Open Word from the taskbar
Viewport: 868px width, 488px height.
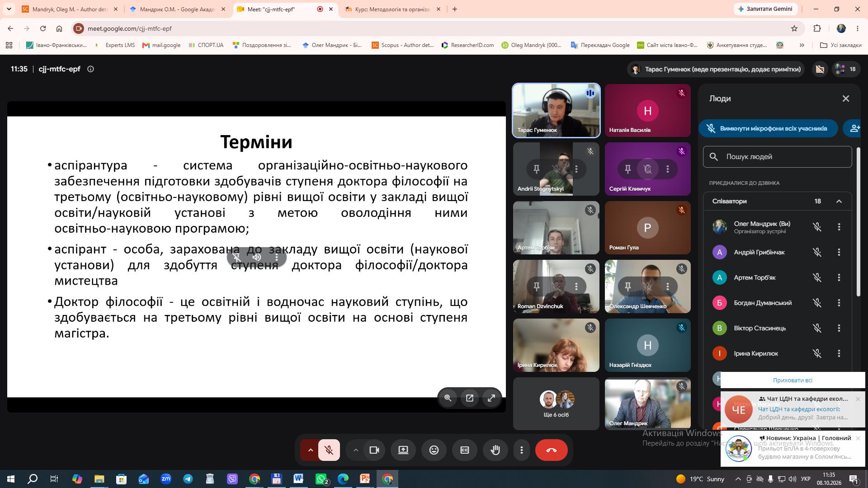(298, 479)
